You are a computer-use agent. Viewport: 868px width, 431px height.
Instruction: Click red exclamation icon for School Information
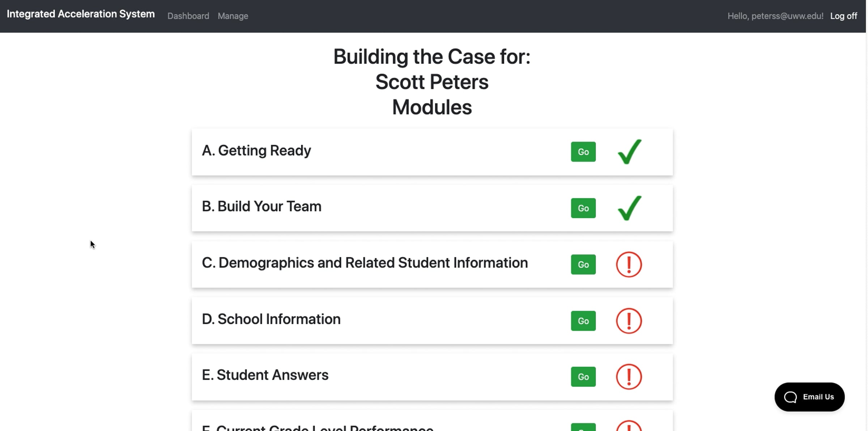(x=629, y=321)
